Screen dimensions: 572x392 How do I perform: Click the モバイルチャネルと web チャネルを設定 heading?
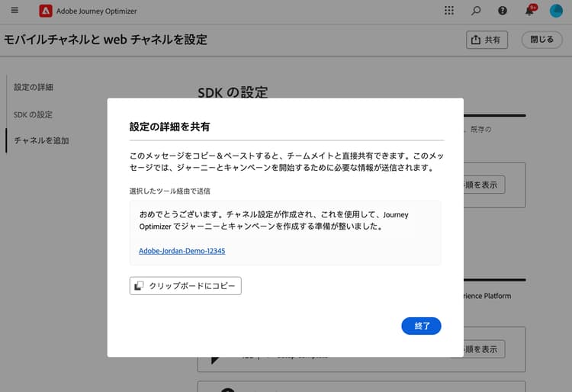coord(106,40)
